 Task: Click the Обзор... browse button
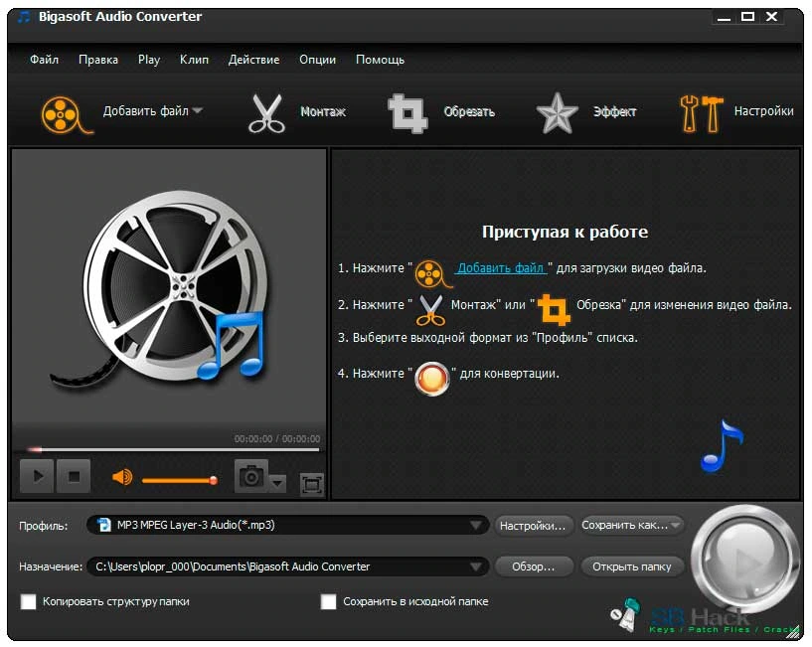(x=534, y=566)
